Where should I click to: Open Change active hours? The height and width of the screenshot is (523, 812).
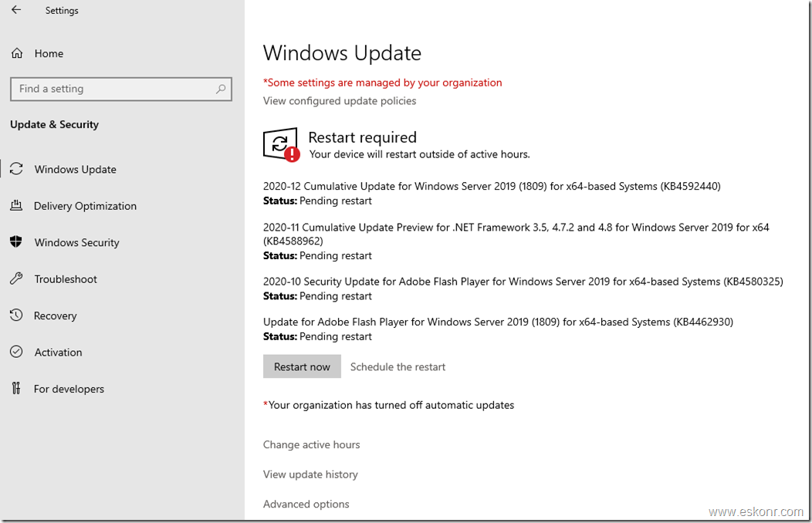[x=311, y=444]
